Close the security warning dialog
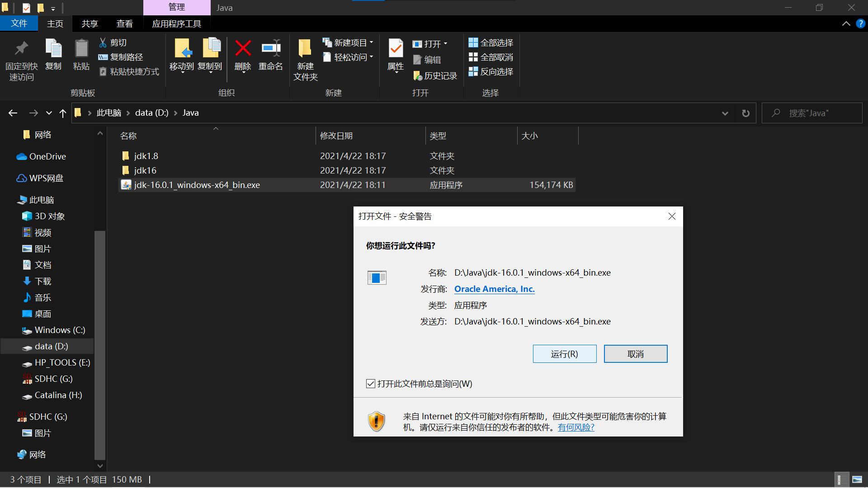The width and height of the screenshot is (868, 488). (672, 216)
